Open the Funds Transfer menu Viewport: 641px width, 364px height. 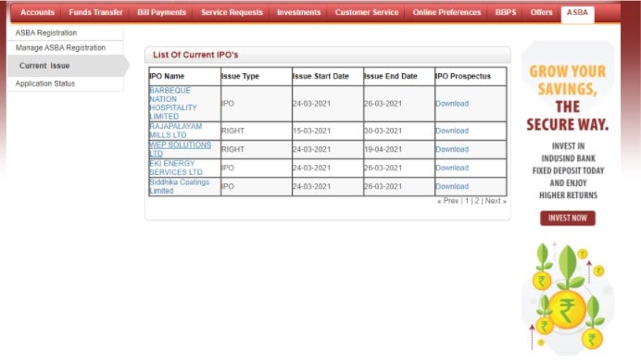click(x=95, y=13)
